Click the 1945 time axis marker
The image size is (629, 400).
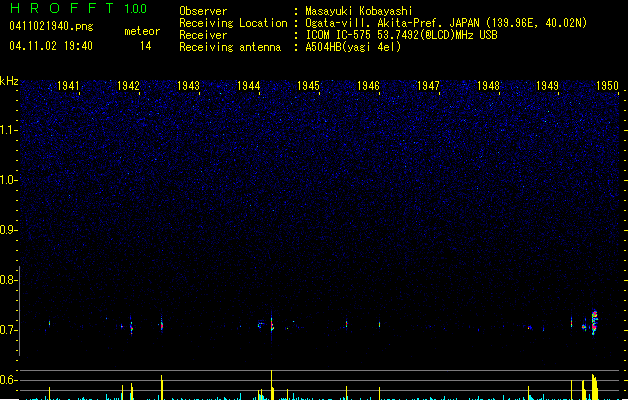pyautogui.click(x=308, y=86)
